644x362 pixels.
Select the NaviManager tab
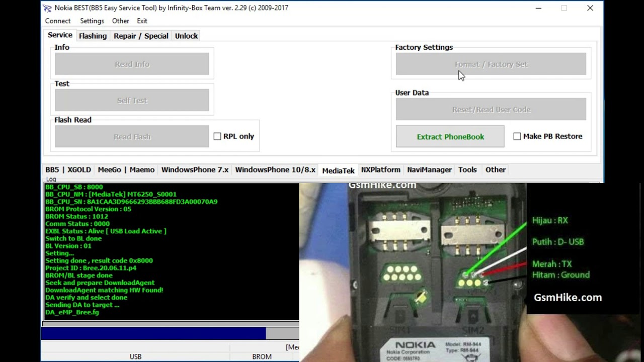(x=429, y=169)
